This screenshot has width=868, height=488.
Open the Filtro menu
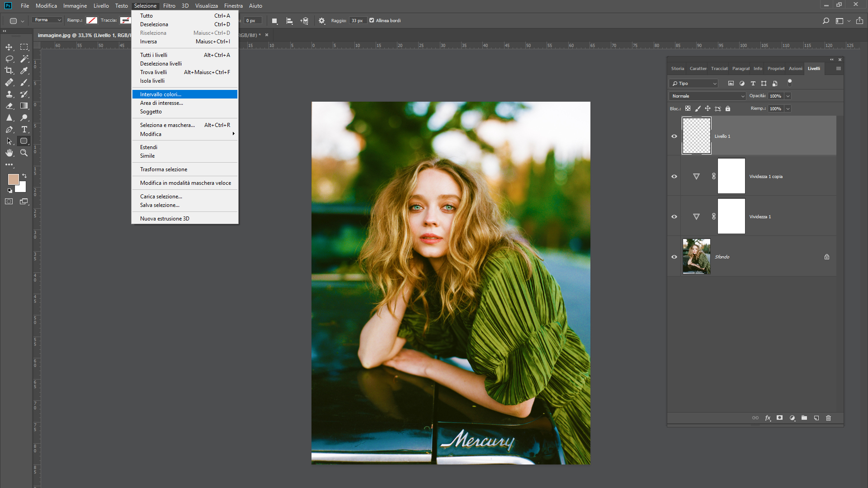click(169, 6)
